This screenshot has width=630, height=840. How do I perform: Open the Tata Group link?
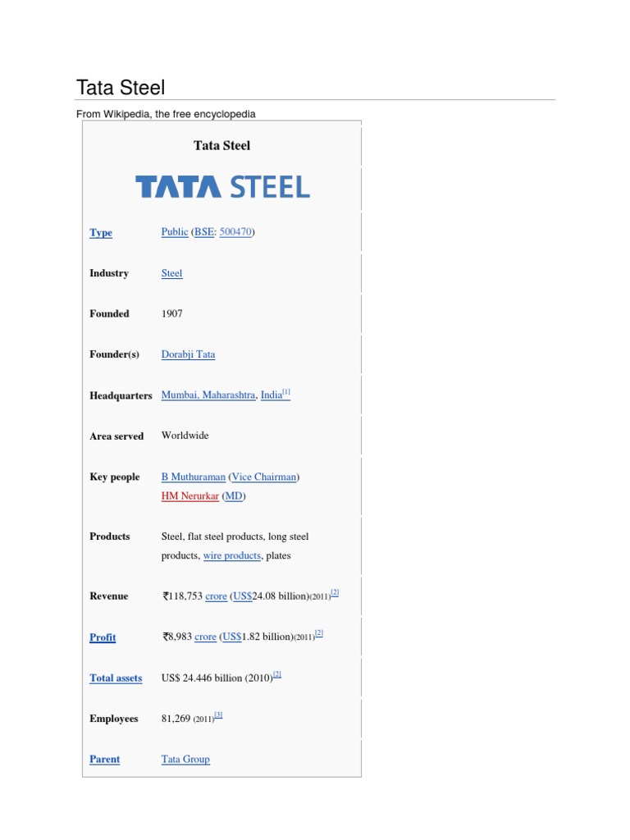click(x=185, y=760)
